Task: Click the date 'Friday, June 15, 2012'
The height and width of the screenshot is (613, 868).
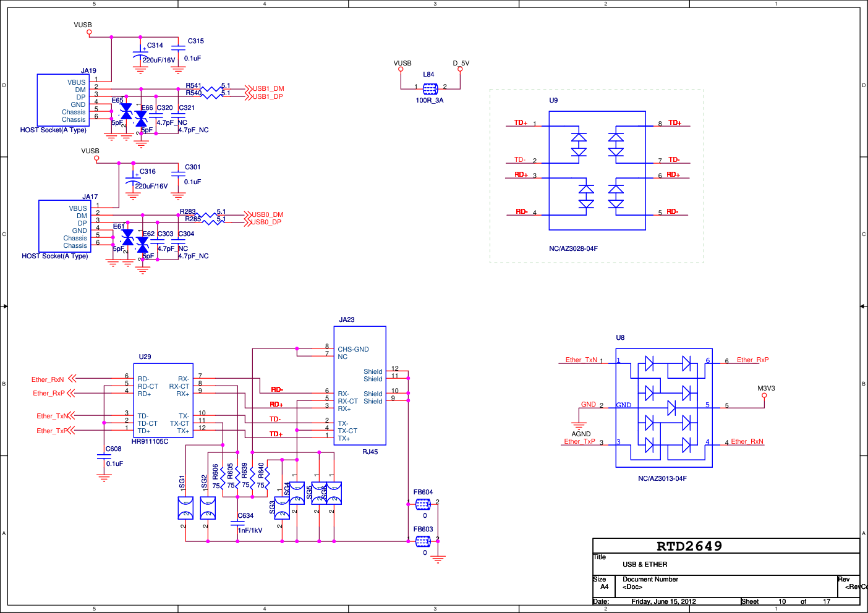Action: 664,602
